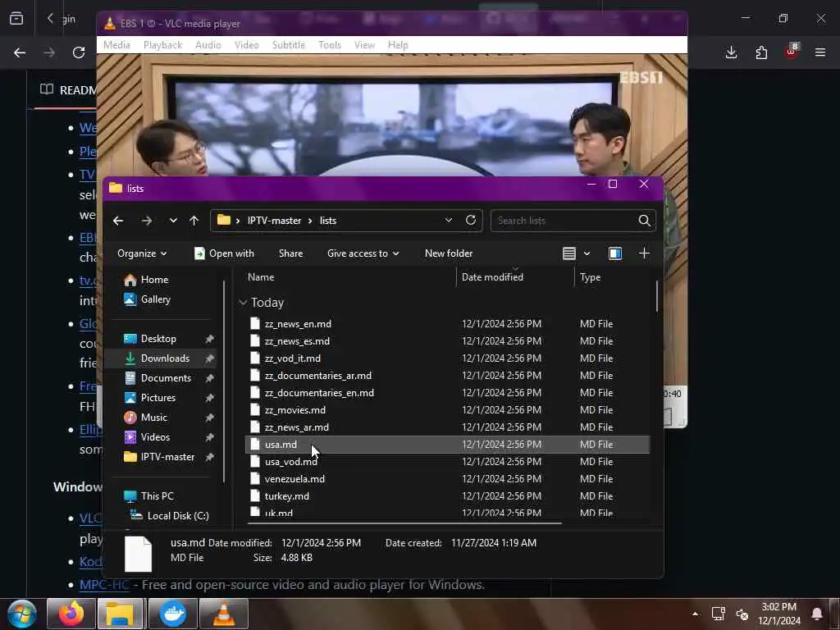840x630 pixels.
Task: Sort by Name column
Action: [261, 277]
